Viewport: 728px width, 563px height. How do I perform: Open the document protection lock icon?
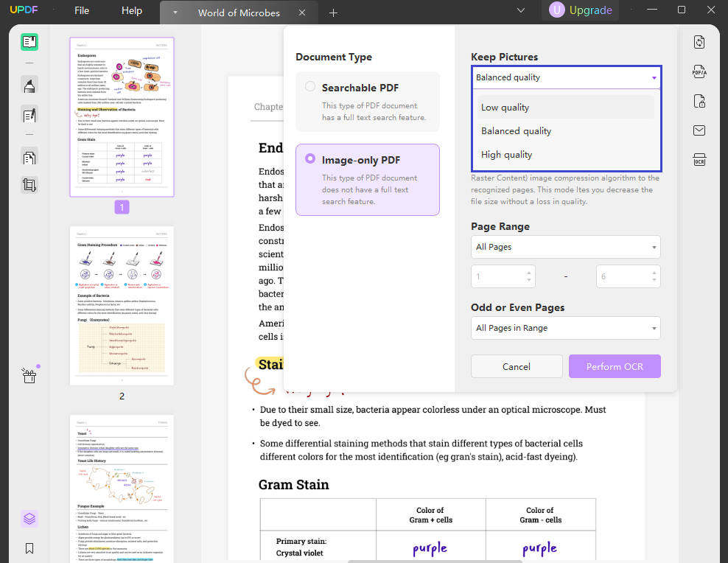pos(699,101)
